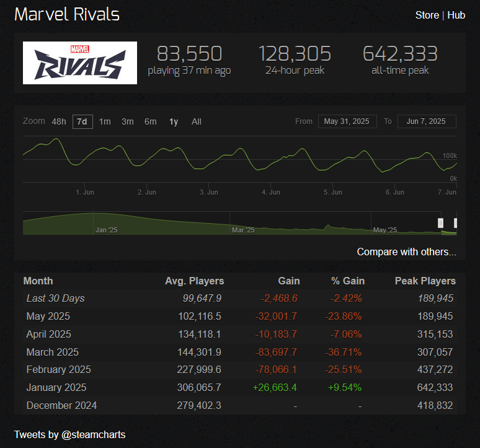Click Mar '25 in the navigator timeline
The width and height of the screenshot is (480, 448).
coord(243,230)
